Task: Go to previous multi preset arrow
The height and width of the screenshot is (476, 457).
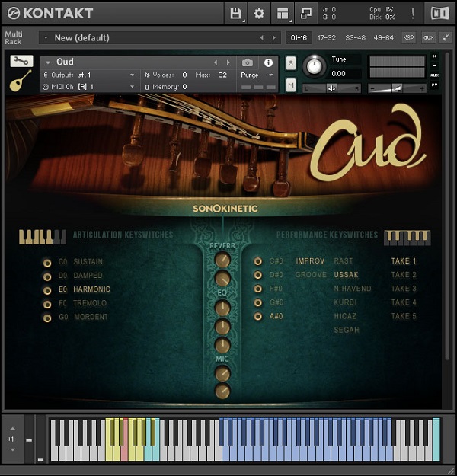Action: tap(261, 37)
